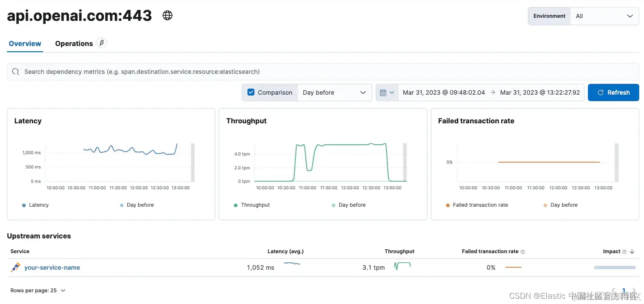Image resolution: width=644 pixels, height=304 pixels.
Task: Click the search magnifier icon
Action: 16,72
